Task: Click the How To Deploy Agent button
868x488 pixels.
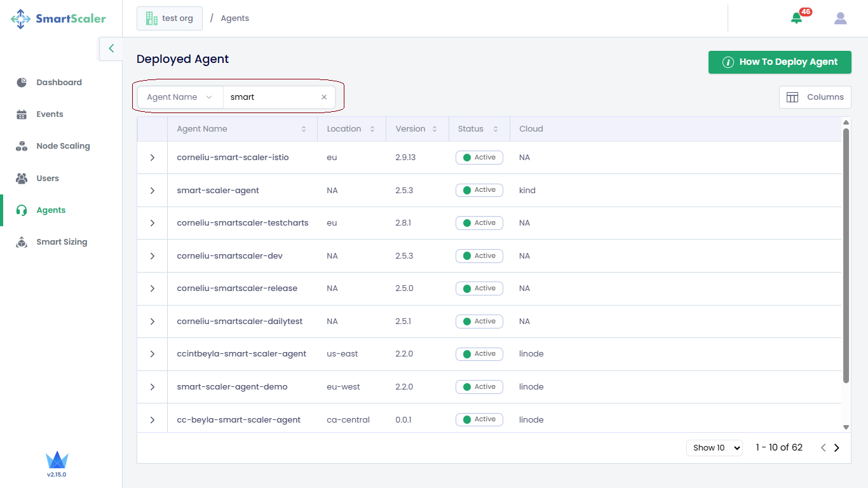Action: 780,62
